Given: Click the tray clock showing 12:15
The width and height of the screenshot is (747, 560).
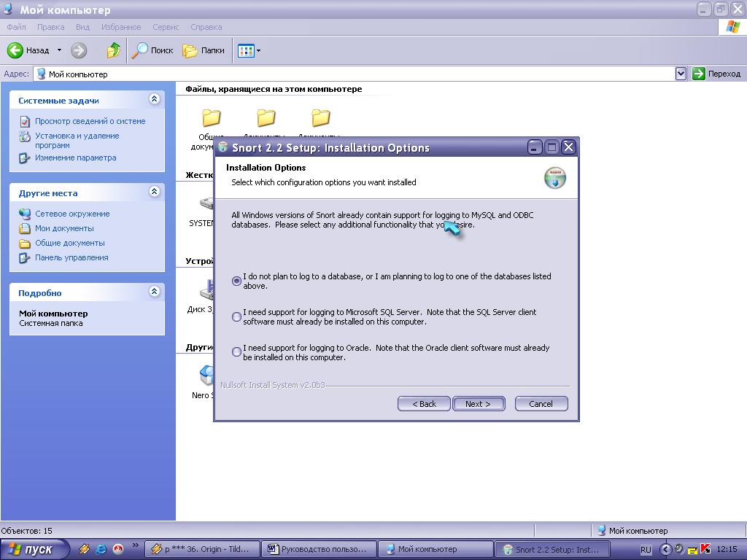Looking at the screenshot, I should tap(727, 550).
